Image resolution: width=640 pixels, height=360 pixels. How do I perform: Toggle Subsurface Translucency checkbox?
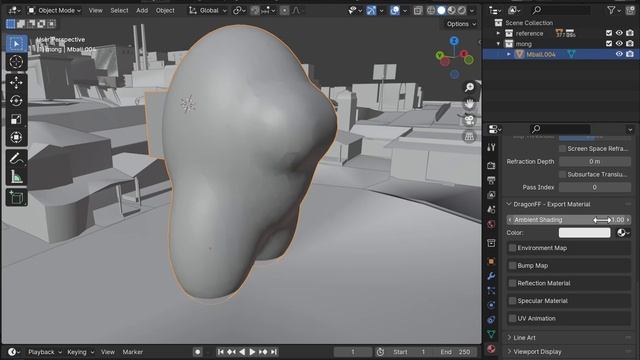[x=562, y=174]
